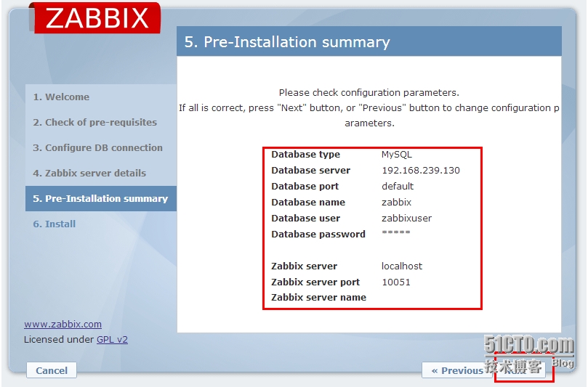The image size is (588, 387).
Task: Click the MySQL value
Action: [397, 155]
